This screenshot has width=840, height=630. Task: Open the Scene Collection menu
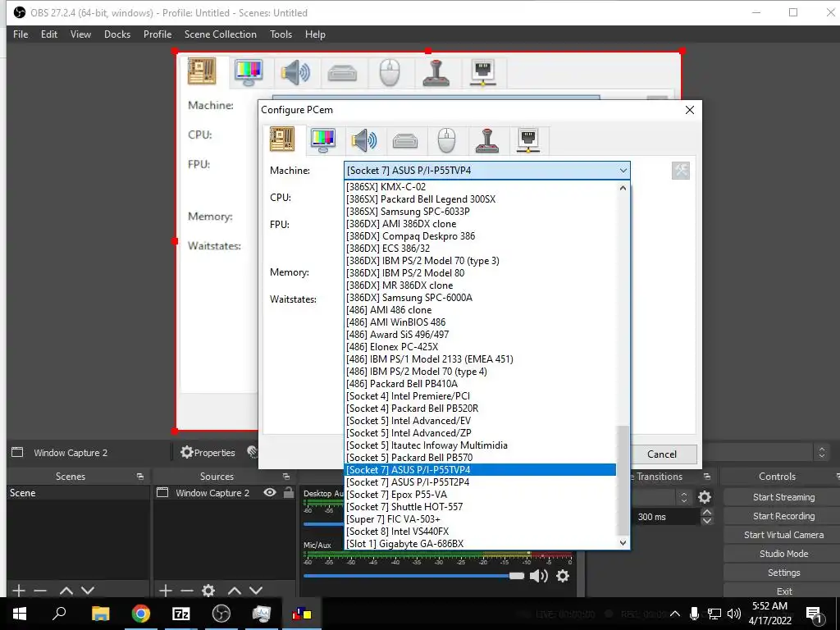point(220,34)
